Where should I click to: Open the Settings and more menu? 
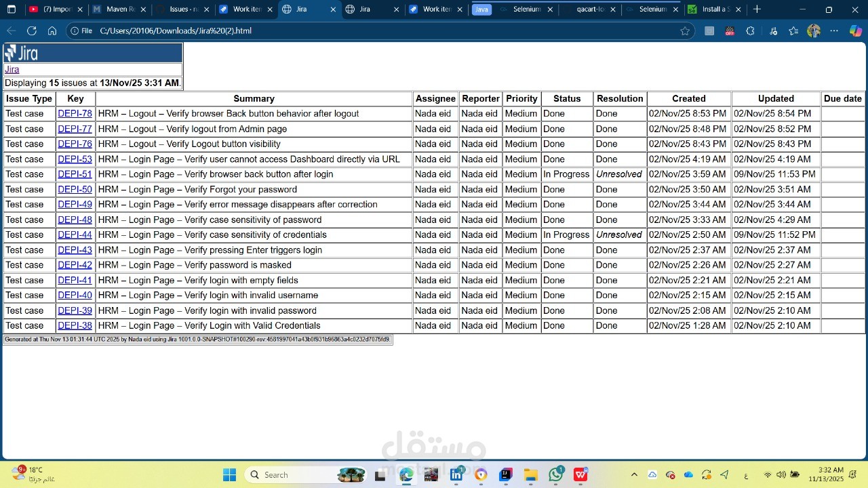(x=834, y=30)
